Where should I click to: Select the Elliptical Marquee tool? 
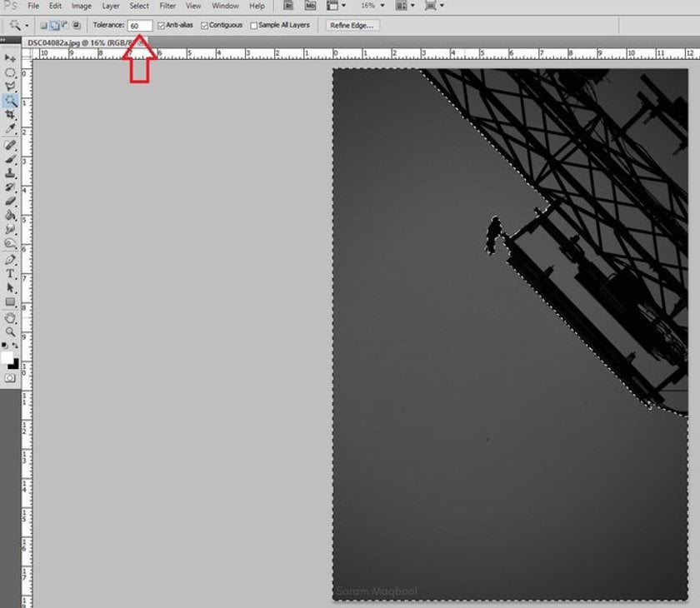pyautogui.click(x=10, y=72)
